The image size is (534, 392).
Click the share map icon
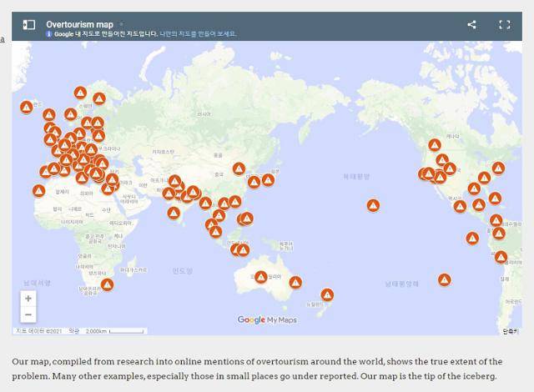(471, 25)
